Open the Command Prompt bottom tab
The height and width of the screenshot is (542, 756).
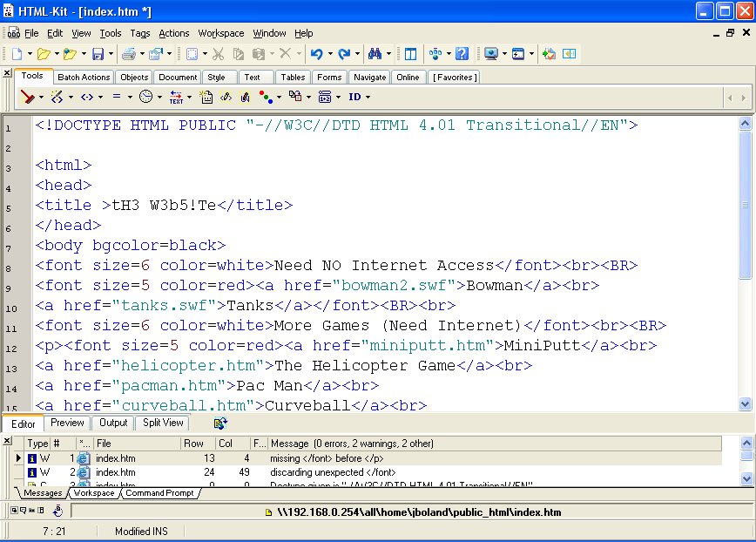(159, 493)
